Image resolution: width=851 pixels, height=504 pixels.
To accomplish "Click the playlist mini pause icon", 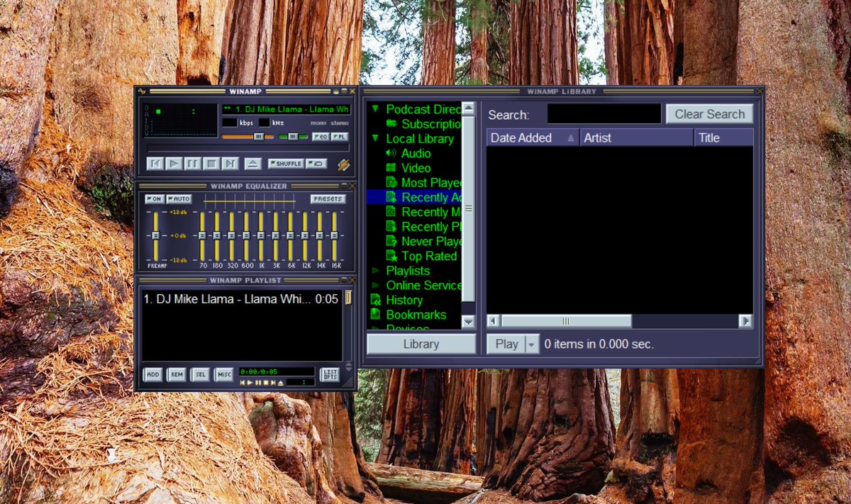I will (257, 383).
